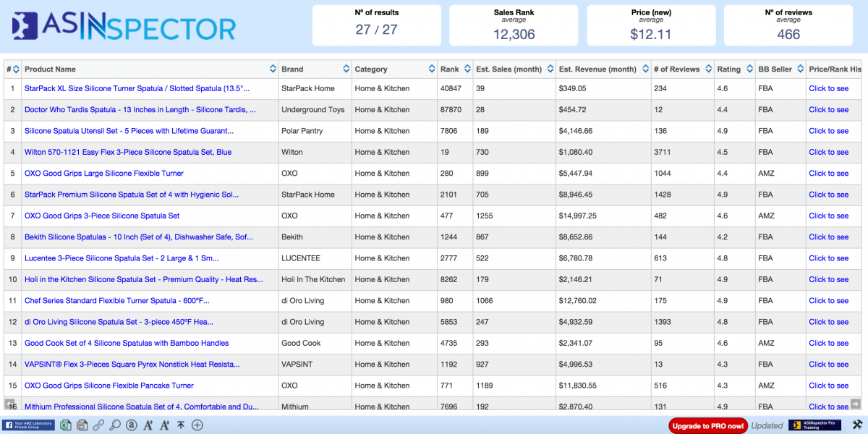Click the circled Amazon 'a' icon
This screenshot has height=434, width=868.
pos(131,425)
